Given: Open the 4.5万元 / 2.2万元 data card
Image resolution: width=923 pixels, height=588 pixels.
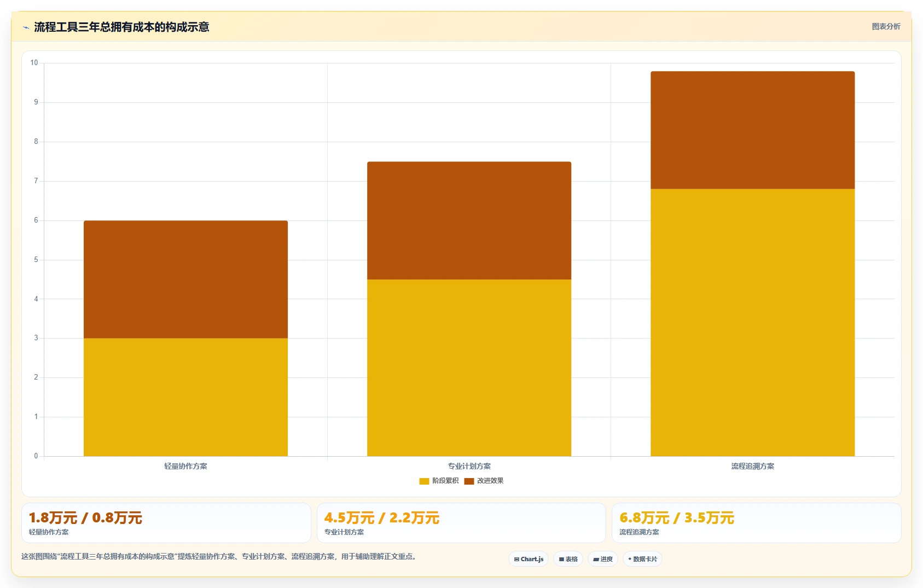Looking at the screenshot, I should pos(461,523).
